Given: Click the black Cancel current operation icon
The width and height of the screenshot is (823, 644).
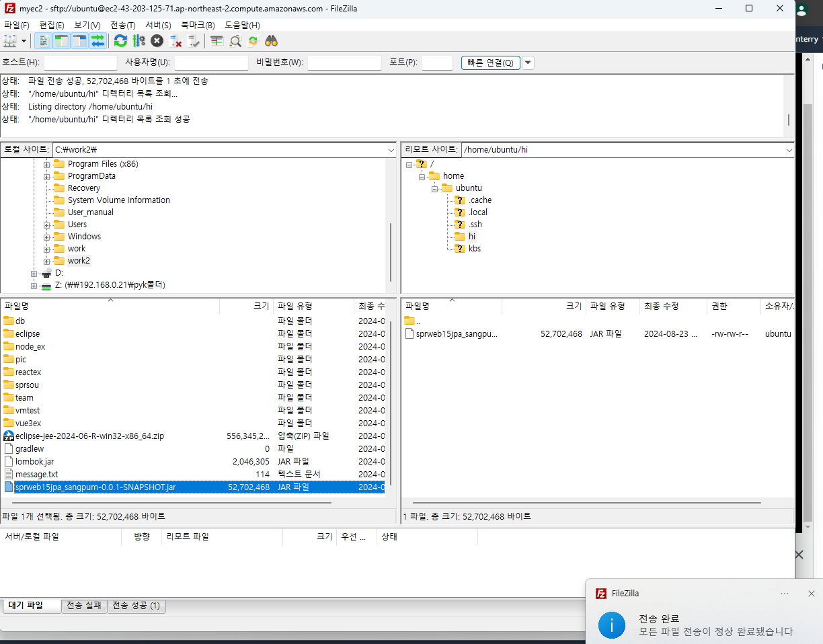Looking at the screenshot, I should click(x=157, y=41).
